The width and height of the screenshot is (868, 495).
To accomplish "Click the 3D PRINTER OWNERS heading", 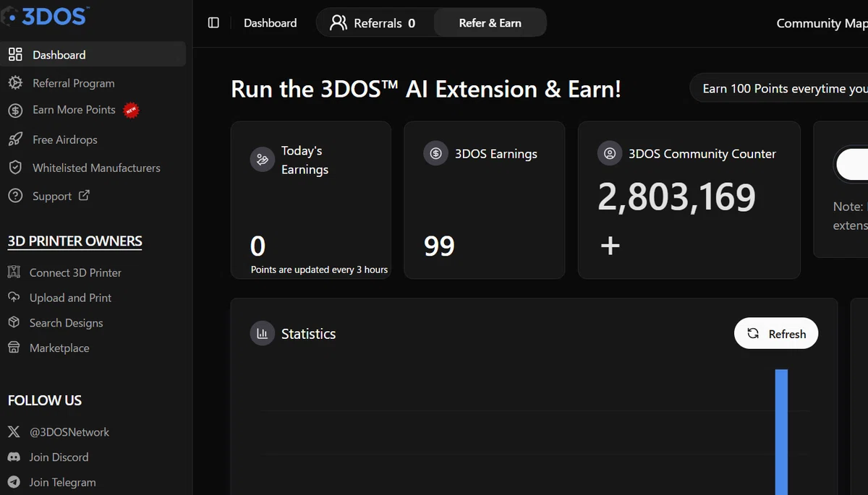I will coord(75,241).
